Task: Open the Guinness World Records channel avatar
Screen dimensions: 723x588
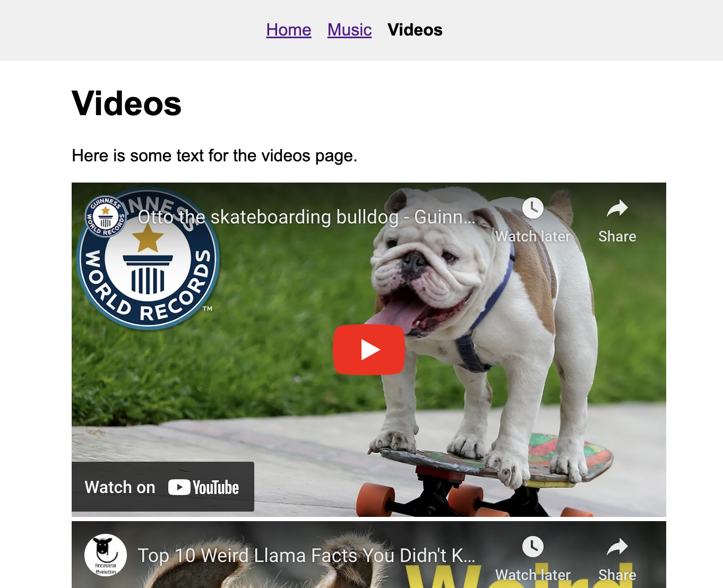Action: [x=106, y=217]
